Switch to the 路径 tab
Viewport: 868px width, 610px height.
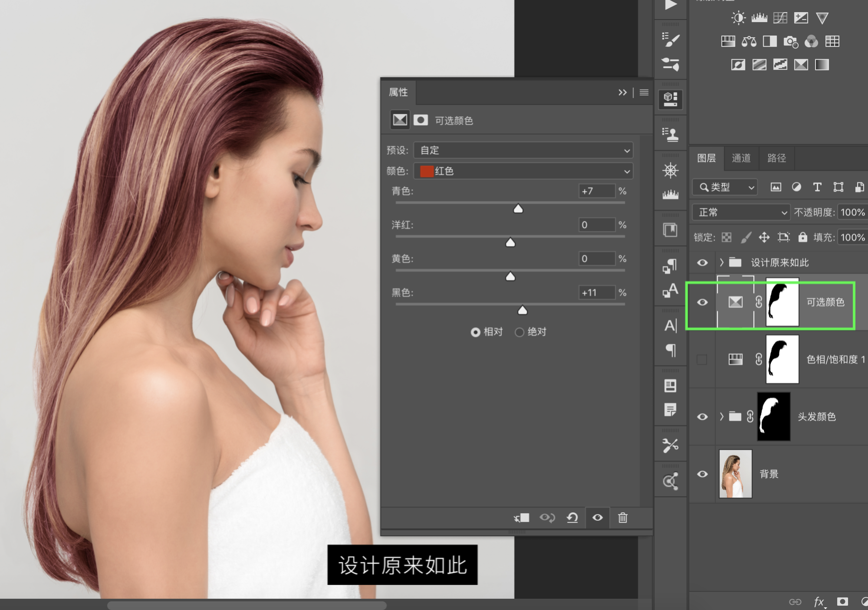(776, 158)
